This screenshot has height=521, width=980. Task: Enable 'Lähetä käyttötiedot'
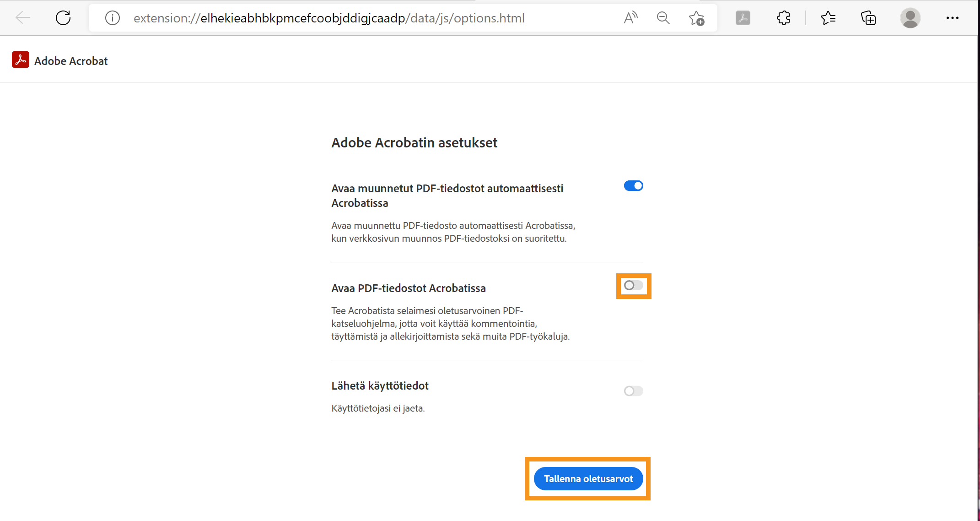(633, 391)
